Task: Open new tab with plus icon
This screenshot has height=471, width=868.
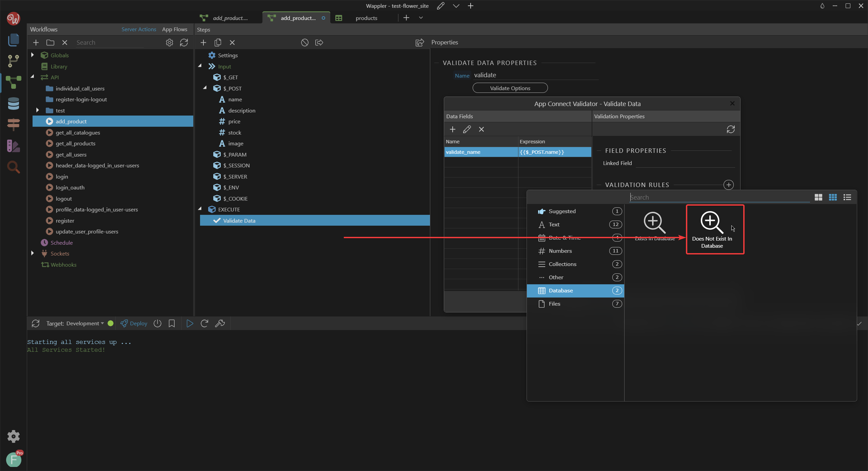Action: pyautogui.click(x=406, y=18)
